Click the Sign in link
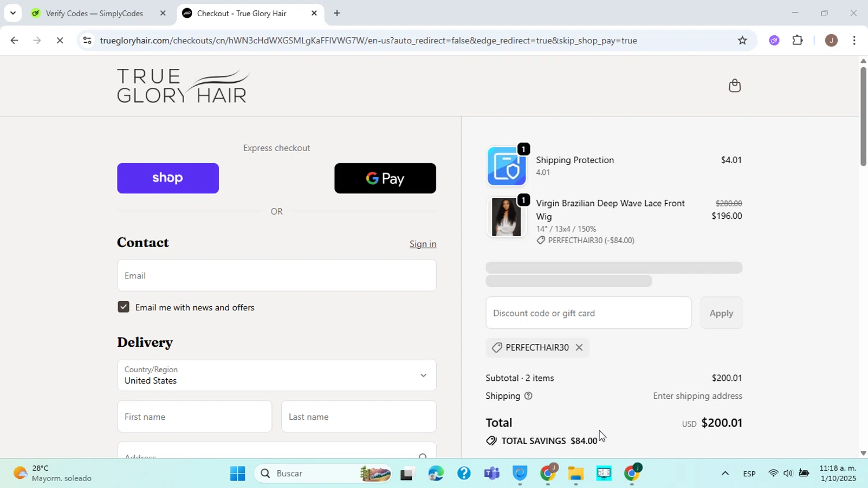The width and height of the screenshot is (868, 488). (423, 244)
